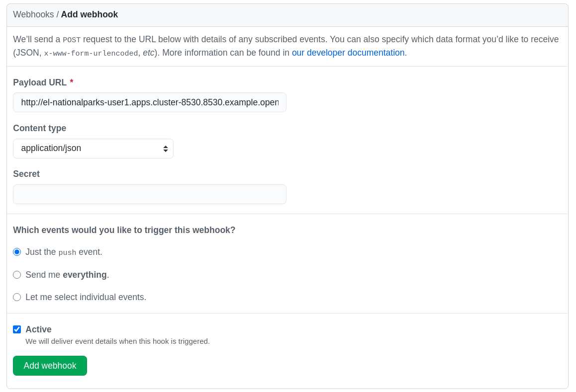The width and height of the screenshot is (576, 392).
Task: Toggle the Active state of the webhook
Action: tap(17, 329)
